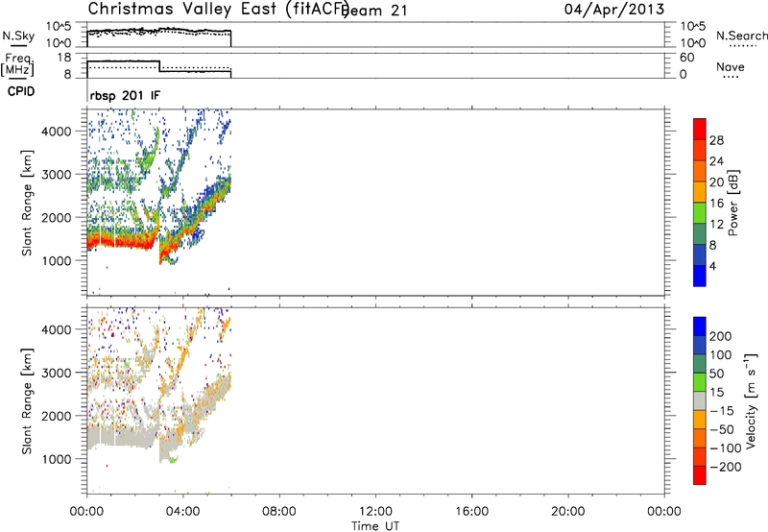Click '4000' on the Power panel axis
Viewport: 768px width, 532px height.
pyautogui.click(x=56, y=132)
